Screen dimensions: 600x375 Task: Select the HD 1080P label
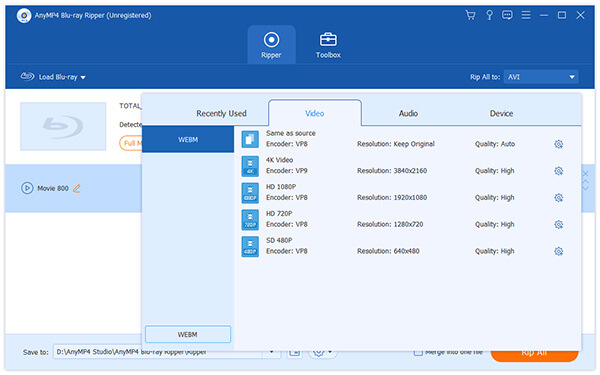281,187
